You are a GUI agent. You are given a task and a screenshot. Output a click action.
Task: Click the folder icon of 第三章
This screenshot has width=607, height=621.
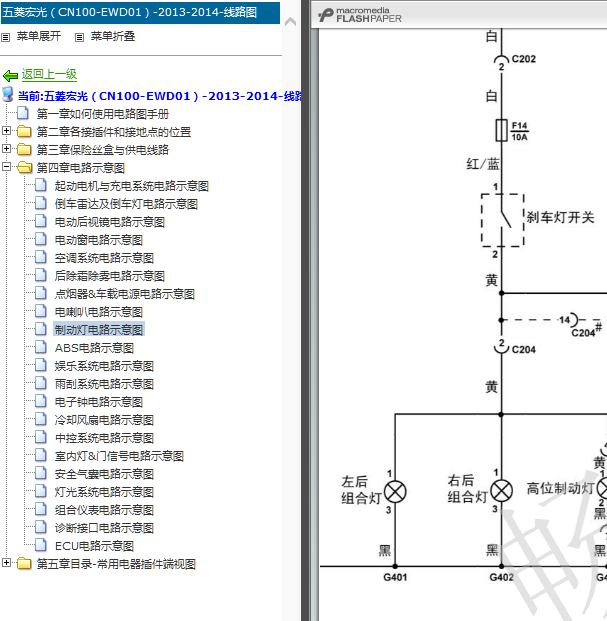24,149
